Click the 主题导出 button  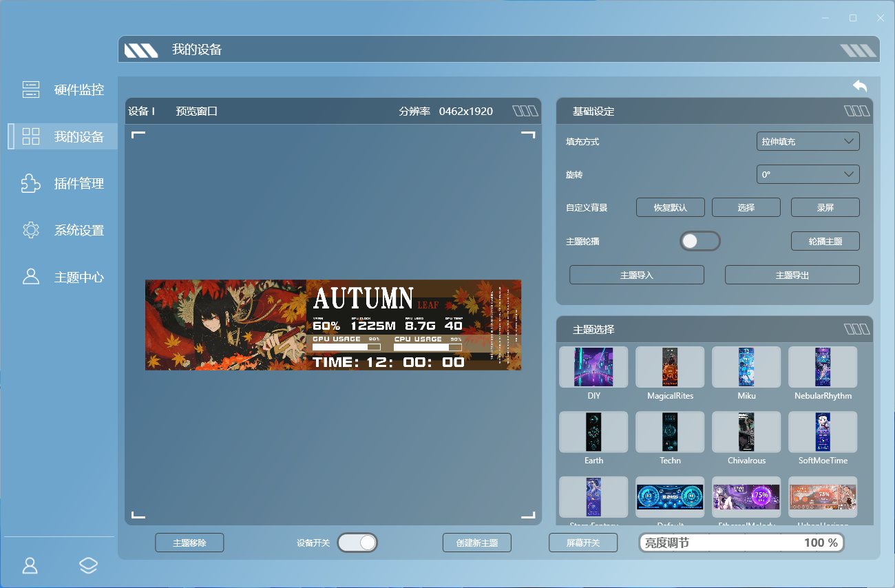pos(792,275)
